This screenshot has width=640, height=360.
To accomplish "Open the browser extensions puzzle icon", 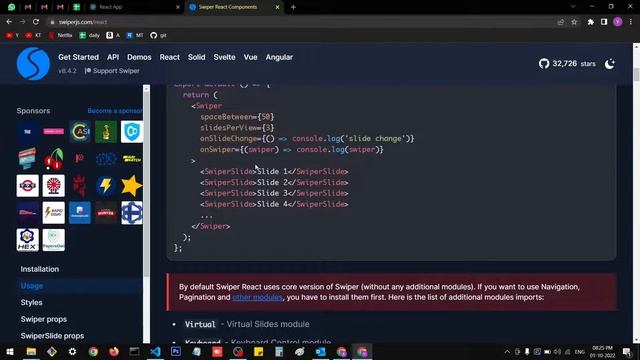I will pyautogui.click(x=591, y=22).
